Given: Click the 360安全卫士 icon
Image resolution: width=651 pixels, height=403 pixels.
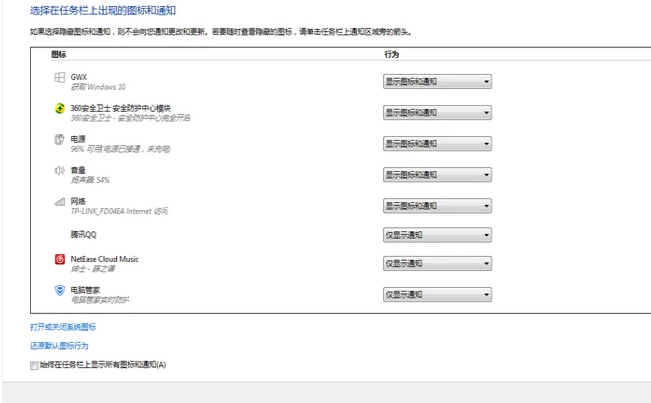Looking at the screenshot, I should coord(60,109).
